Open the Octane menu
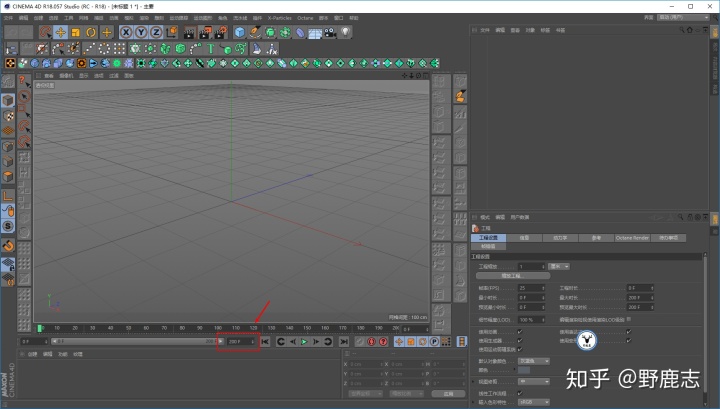Image resolution: width=720 pixels, height=409 pixels. [305, 18]
